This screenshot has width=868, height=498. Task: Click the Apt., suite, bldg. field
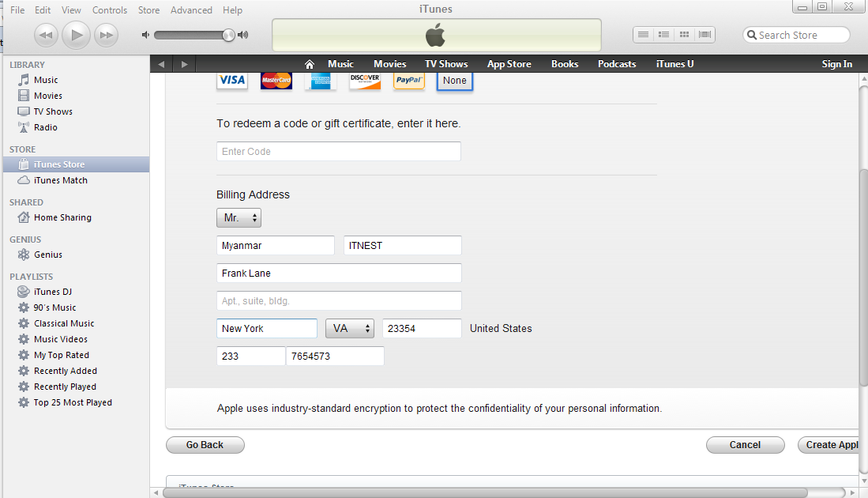pos(339,301)
